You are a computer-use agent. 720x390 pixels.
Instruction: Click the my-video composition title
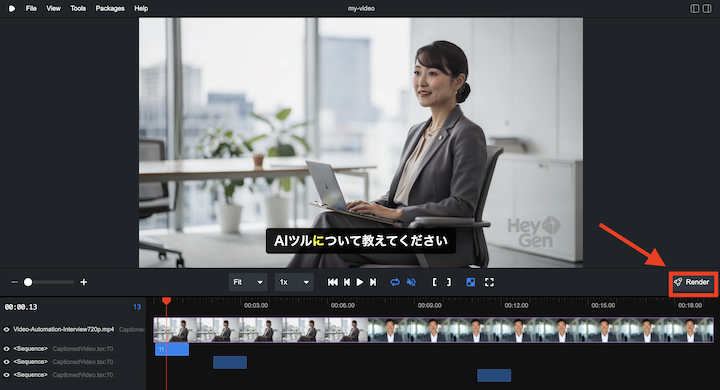361,8
